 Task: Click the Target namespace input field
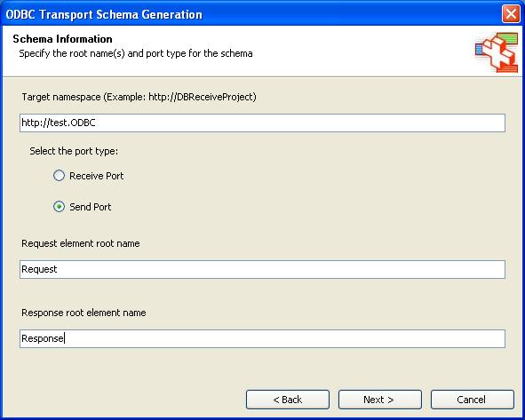point(262,123)
